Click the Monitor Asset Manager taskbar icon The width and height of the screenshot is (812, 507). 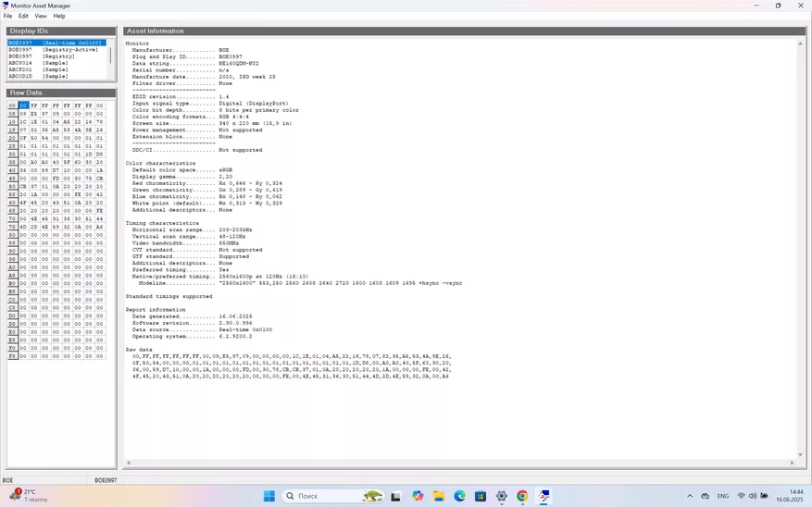[543, 496]
